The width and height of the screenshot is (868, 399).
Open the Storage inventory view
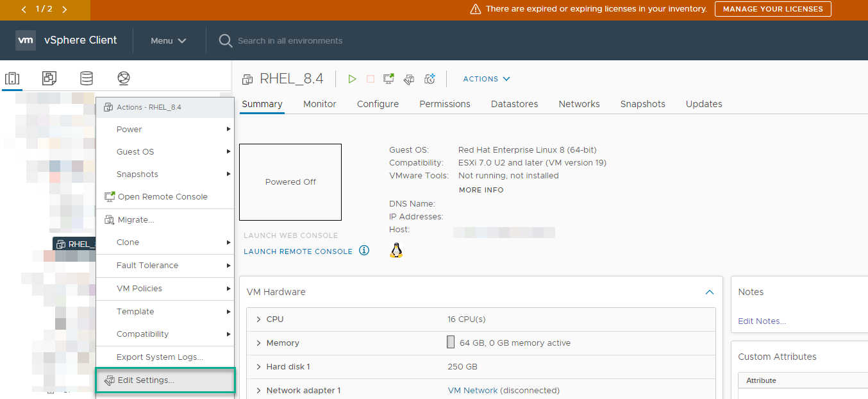[86, 78]
